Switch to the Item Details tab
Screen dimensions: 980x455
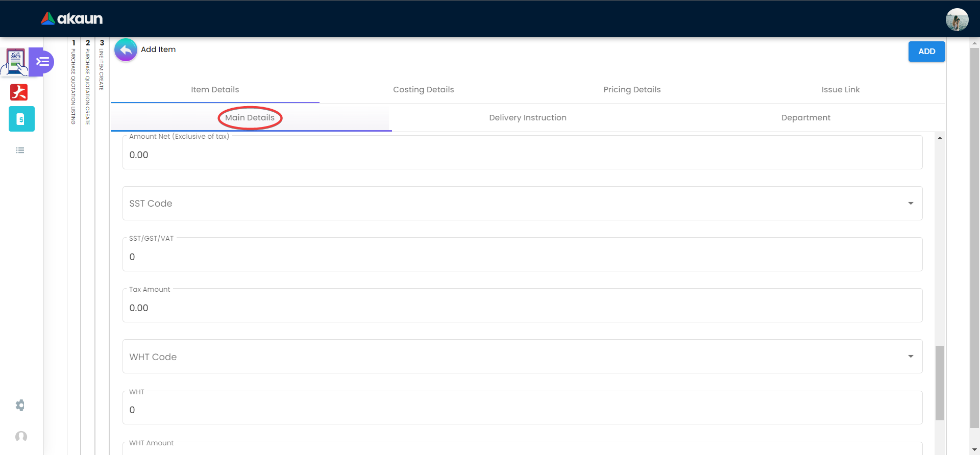tap(215, 90)
